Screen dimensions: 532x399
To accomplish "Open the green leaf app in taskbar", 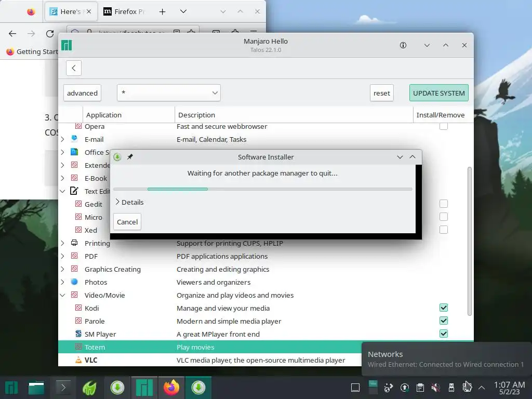I will pos(89,388).
